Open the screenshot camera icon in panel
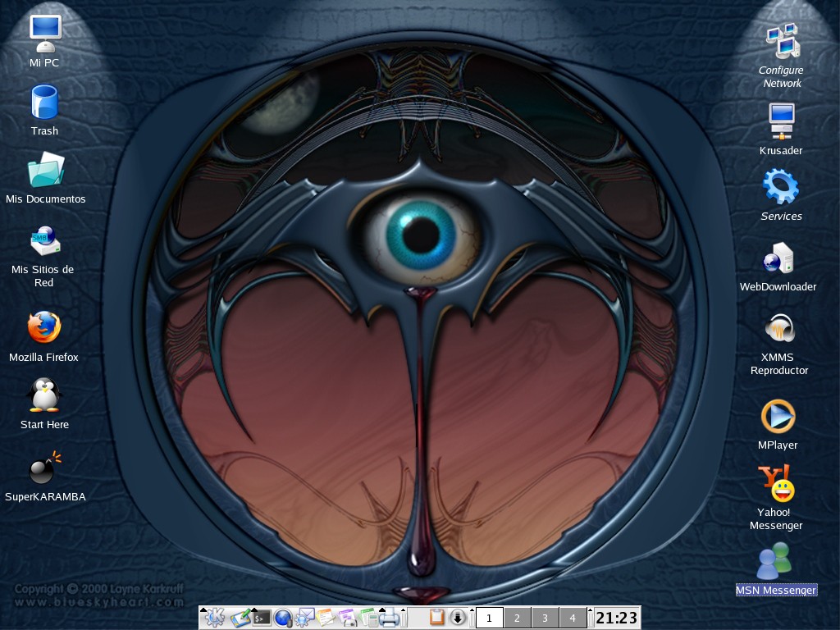The height and width of the screenshot is (630, 840). (348, 618)
